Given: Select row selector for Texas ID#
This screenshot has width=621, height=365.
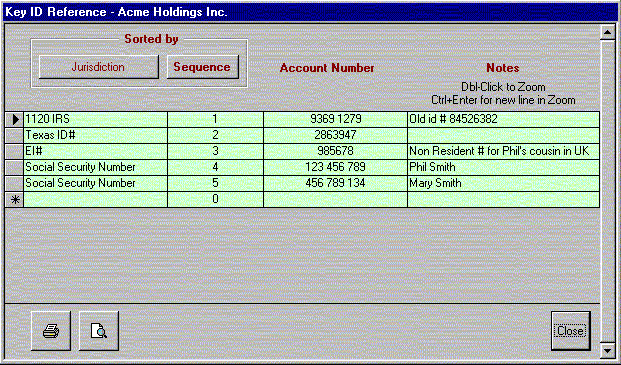Looking at the screenshot, I should pyautogui.click(x=15, y=135).
